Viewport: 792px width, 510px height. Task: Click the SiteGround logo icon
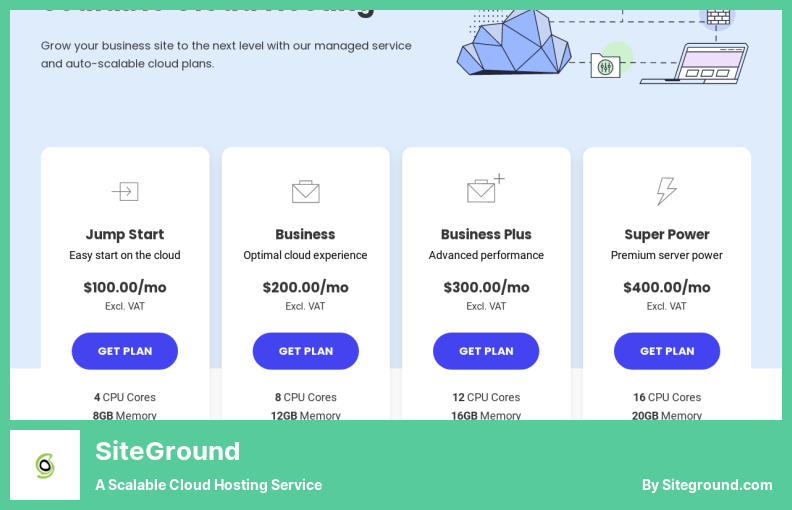coord(45,465)
